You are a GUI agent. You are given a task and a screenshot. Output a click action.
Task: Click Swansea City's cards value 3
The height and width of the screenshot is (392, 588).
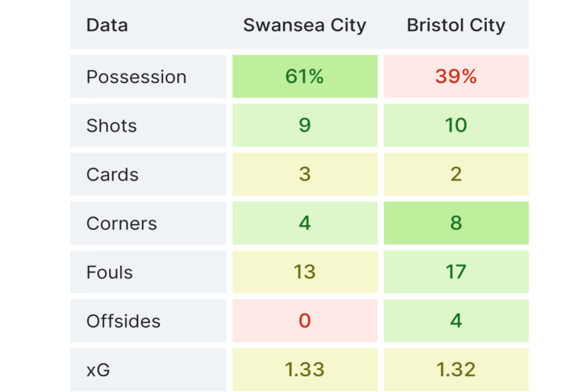click(x=304, y=175)
